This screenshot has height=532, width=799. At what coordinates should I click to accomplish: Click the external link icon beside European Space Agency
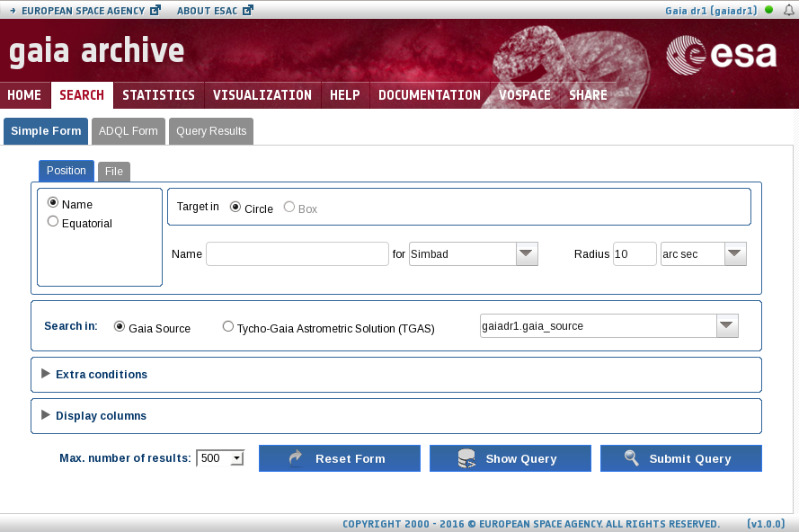(155, 10)
